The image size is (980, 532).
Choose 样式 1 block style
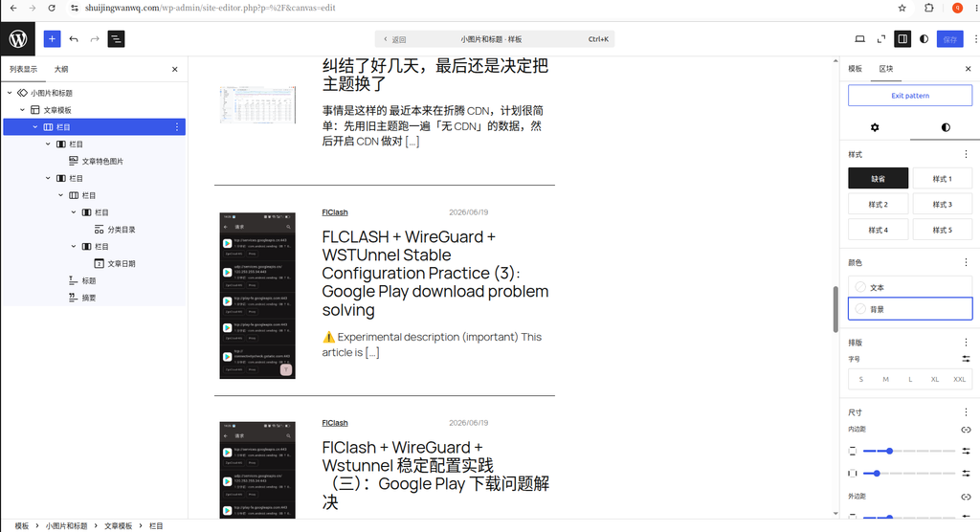943,178
